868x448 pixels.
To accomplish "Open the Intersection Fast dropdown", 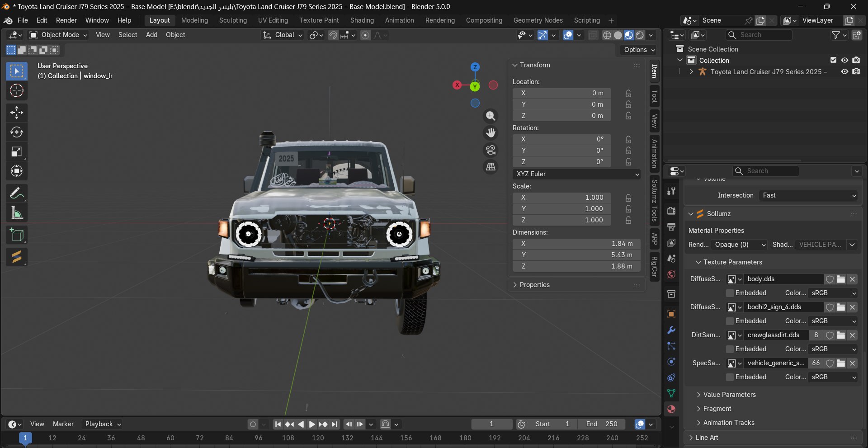I will click(x=808, y=196).
